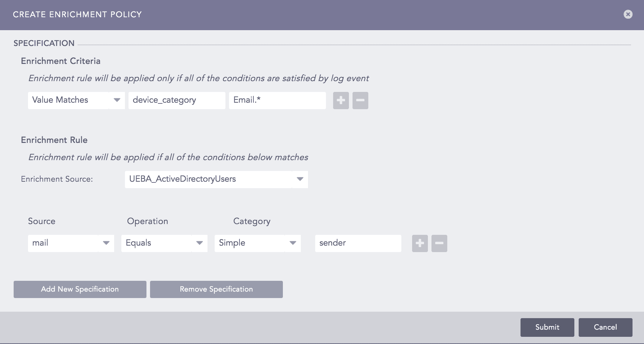Open the Equals Operation dropdown
Screen dimensions: 644x344
point(157,243)
